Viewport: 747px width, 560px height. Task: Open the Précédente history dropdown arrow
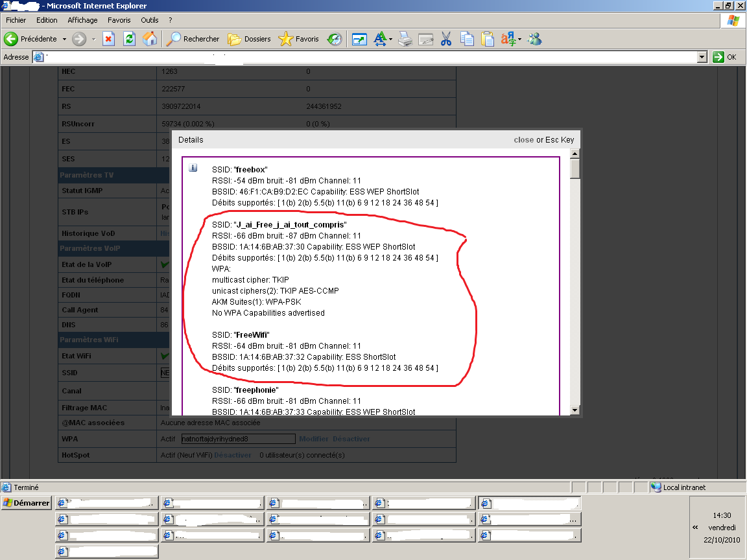[64, 39]
